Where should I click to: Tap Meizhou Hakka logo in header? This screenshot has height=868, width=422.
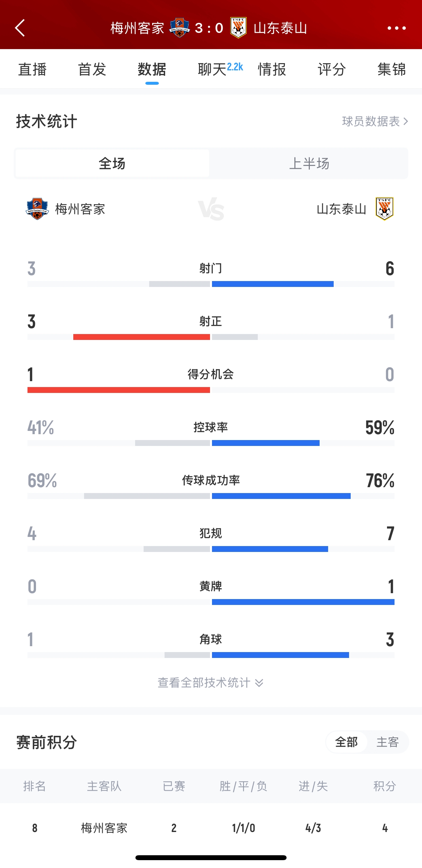point(180,27)
